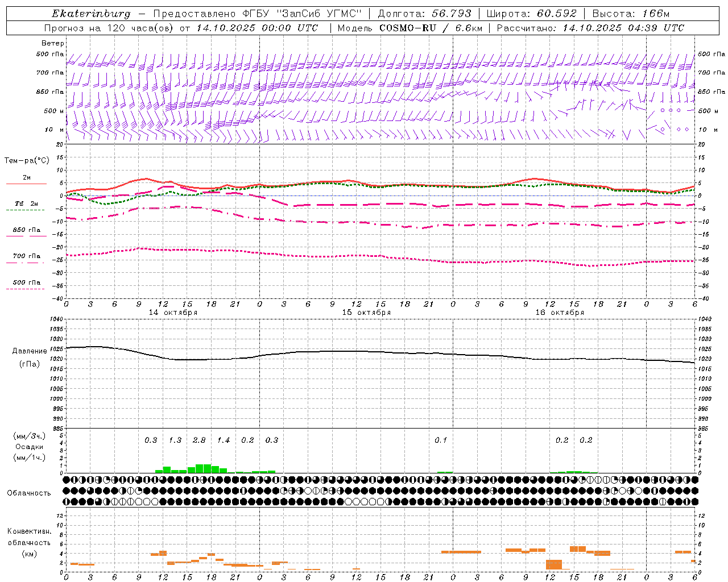Click the 2.8 precipitation value
Image resolution: width=728 pixels, height=582 pixels.
199,440
